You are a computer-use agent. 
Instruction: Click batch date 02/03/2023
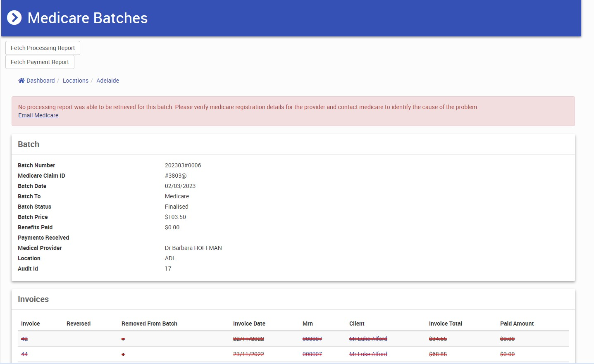[x=180, y=186]
